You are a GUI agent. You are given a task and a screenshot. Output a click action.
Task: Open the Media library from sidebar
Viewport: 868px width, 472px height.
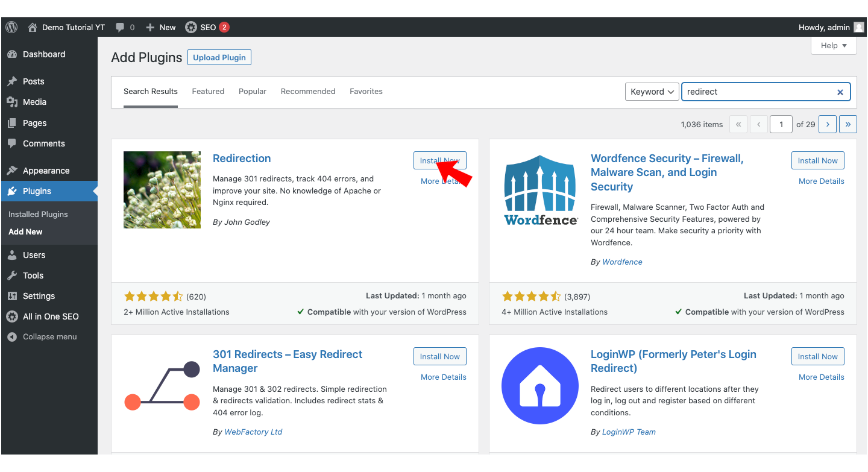33,102
